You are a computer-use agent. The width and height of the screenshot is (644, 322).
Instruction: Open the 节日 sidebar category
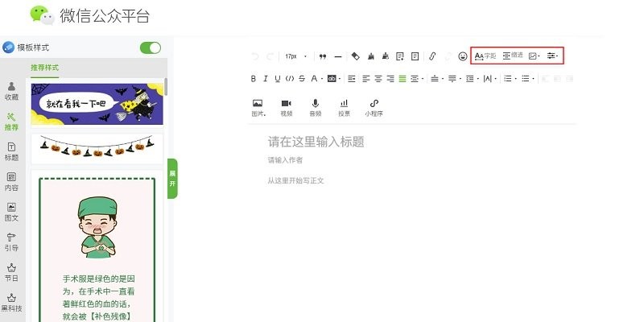click(11, 272)
